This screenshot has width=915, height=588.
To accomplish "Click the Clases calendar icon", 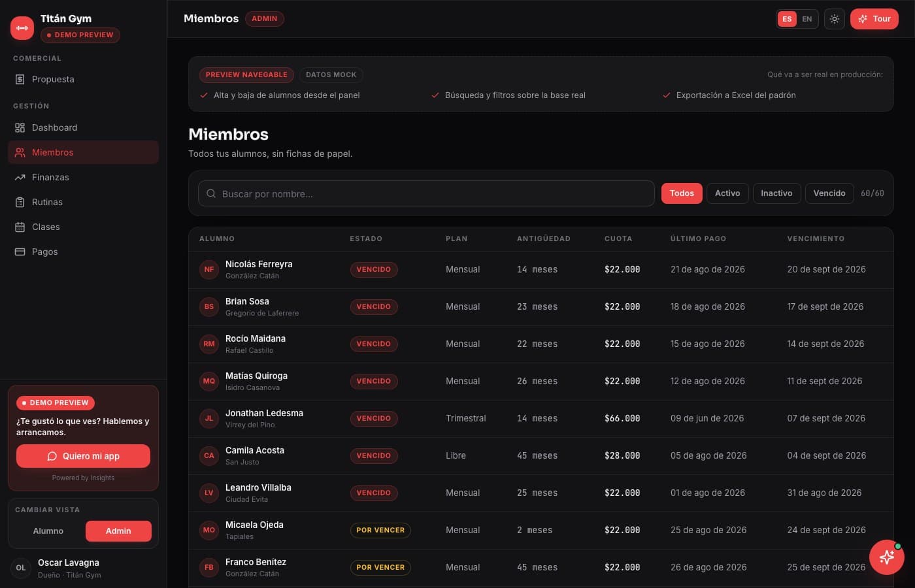I will [x=20, y=227].
